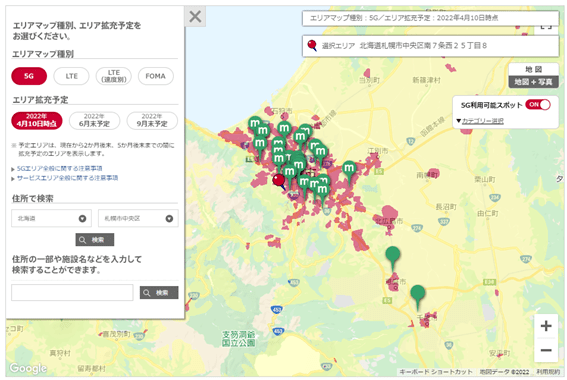Focus the facility name search field
The image size is (567, 380).
coord(72,293)
